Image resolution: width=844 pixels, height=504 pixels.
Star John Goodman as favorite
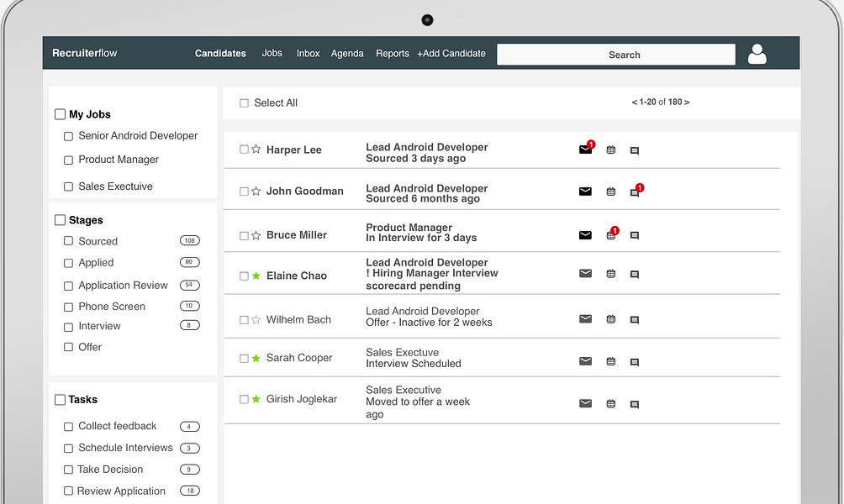click(256, 191)
